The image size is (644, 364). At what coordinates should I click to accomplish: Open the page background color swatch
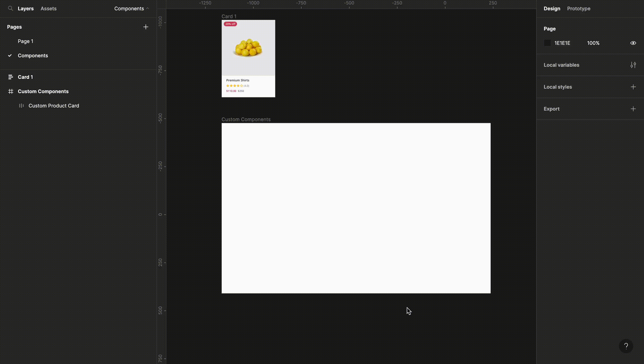(547, 43)
